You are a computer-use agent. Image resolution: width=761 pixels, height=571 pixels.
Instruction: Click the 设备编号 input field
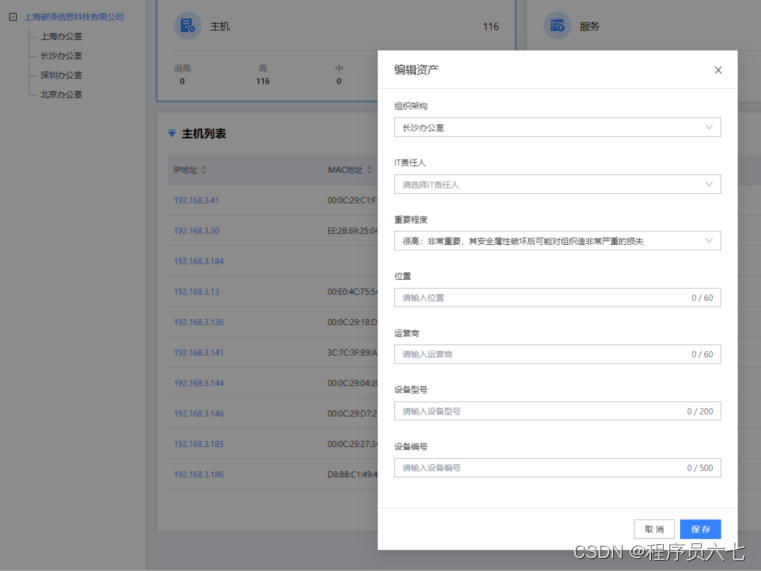(x=557, y=468)
